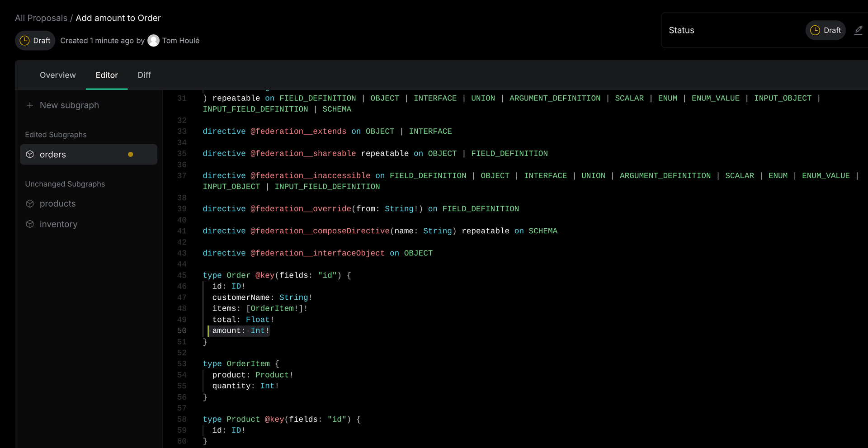Open the Draft status selector in Status panel
The height and width of the screenshot is (448, 868).
pyautogui.click(x=825, y=30)
